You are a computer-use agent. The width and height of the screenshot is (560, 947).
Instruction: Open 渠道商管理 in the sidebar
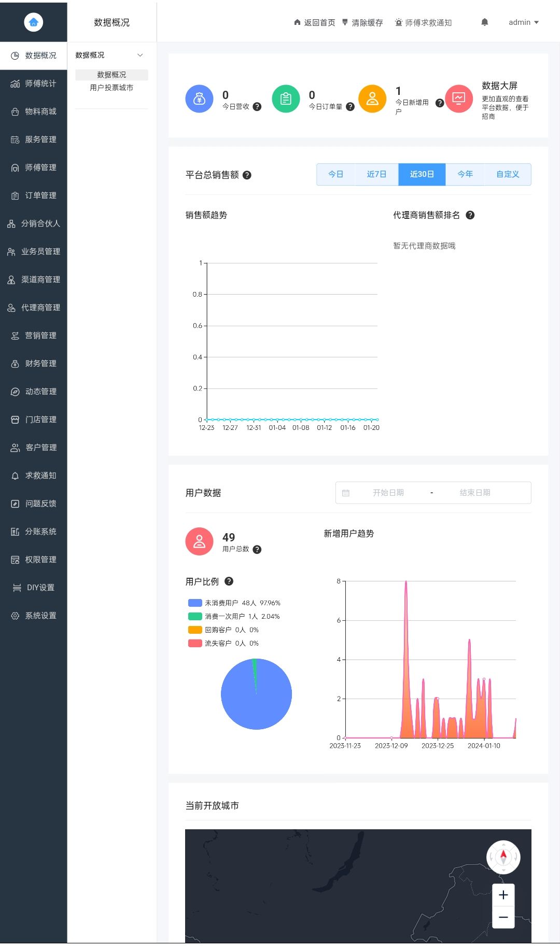coord(34,280)
